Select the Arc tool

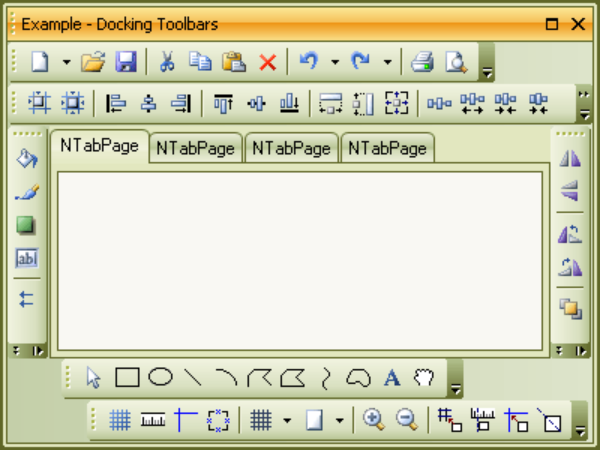226,377
